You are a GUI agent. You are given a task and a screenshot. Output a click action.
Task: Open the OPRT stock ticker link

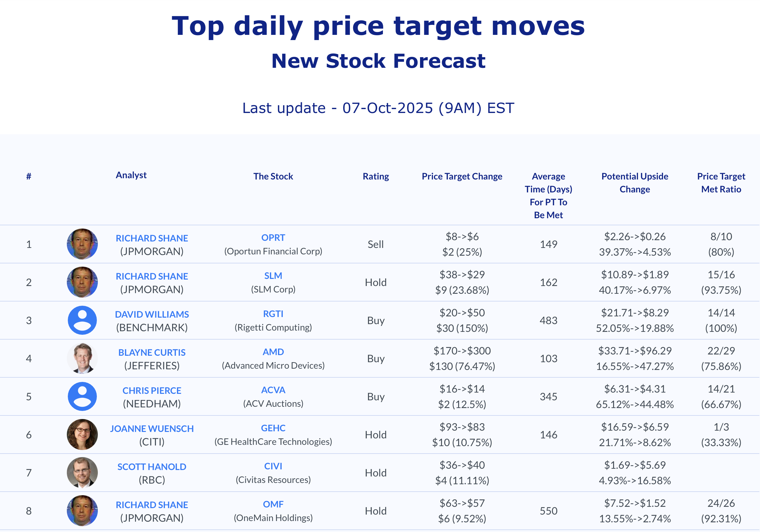[x=273, y=237]
